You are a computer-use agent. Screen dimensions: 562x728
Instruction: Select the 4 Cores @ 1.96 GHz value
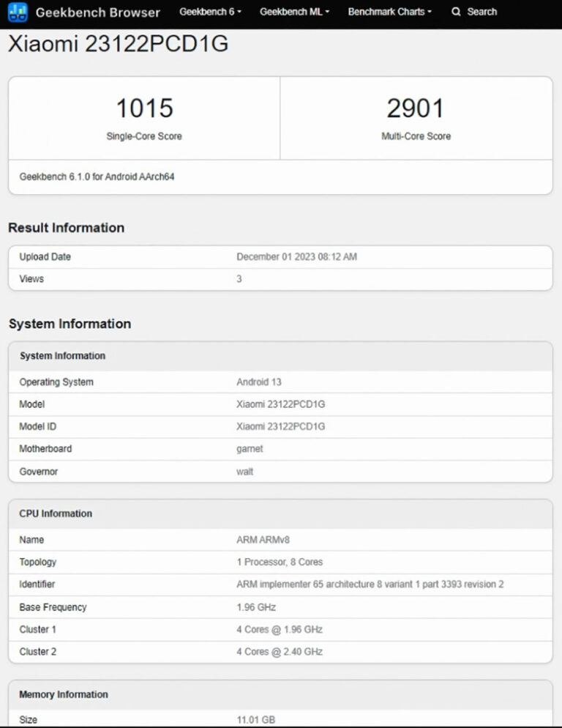click(280, 630)
